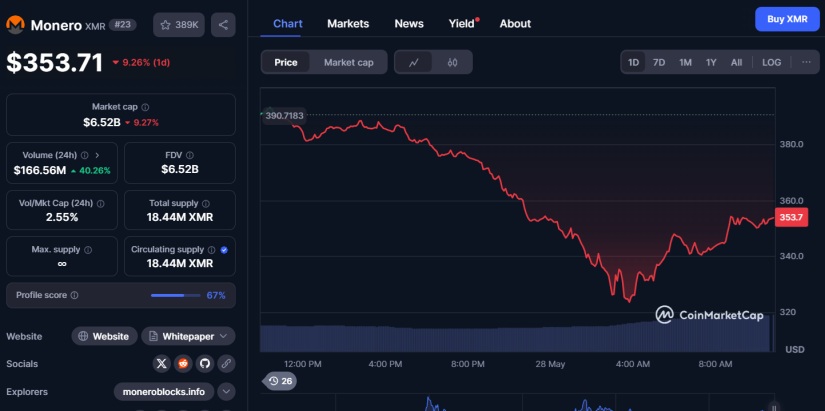
Task: Open the Monero Reddit social link
Action: coord(183,364)
